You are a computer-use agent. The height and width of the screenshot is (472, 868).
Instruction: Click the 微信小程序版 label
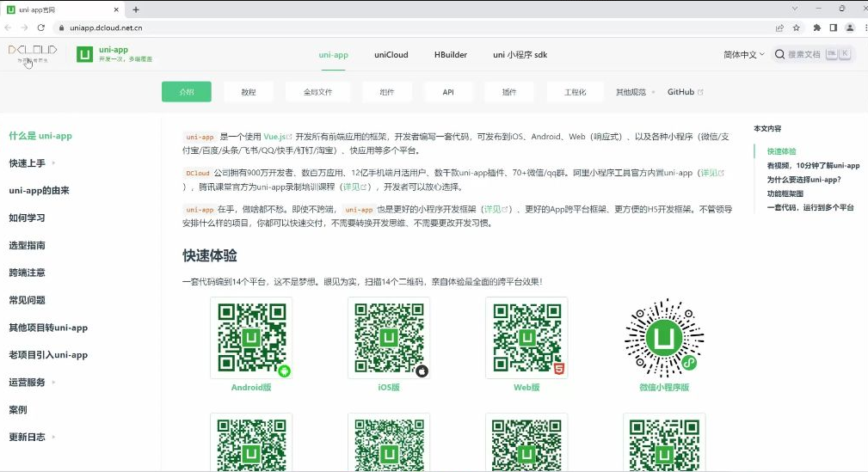[x=664, y=388]
